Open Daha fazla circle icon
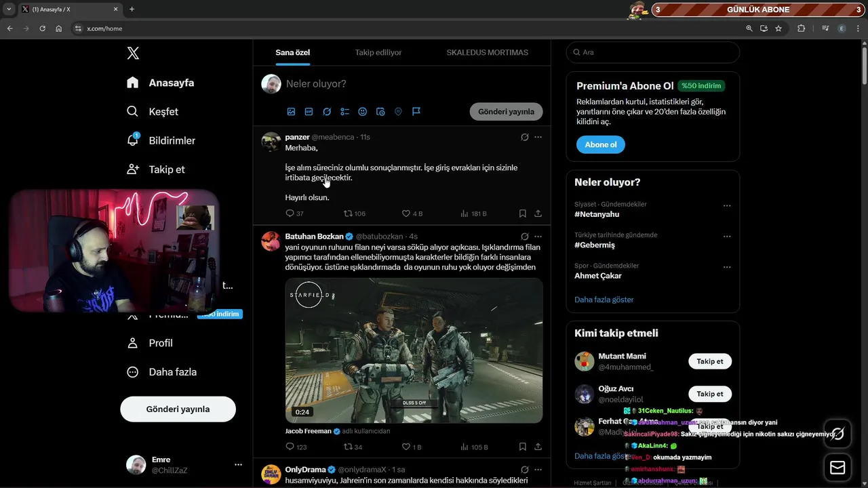 coord(133,372)
